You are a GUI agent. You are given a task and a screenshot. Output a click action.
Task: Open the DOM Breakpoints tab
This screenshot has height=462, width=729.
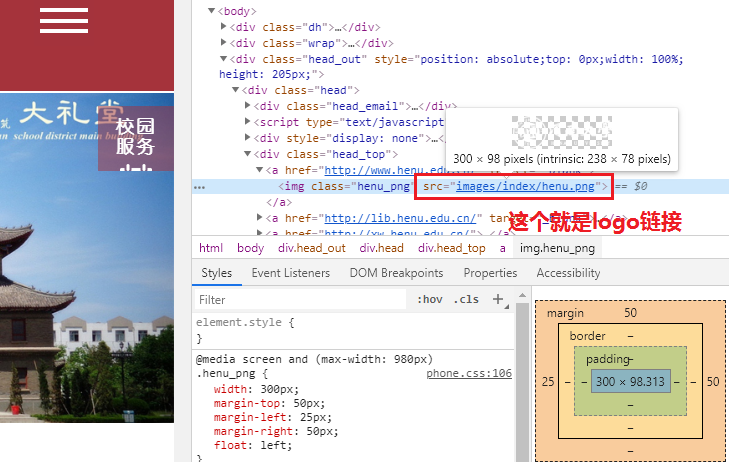click(396, 273)
